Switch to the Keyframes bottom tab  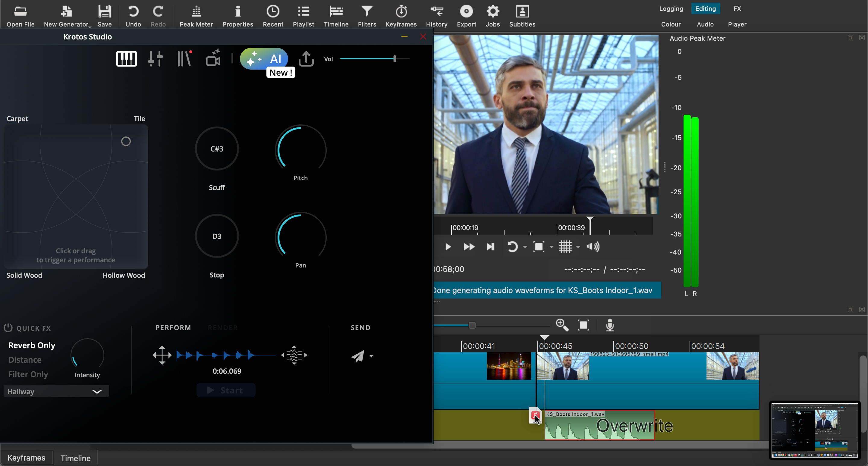tap(26, 458)
